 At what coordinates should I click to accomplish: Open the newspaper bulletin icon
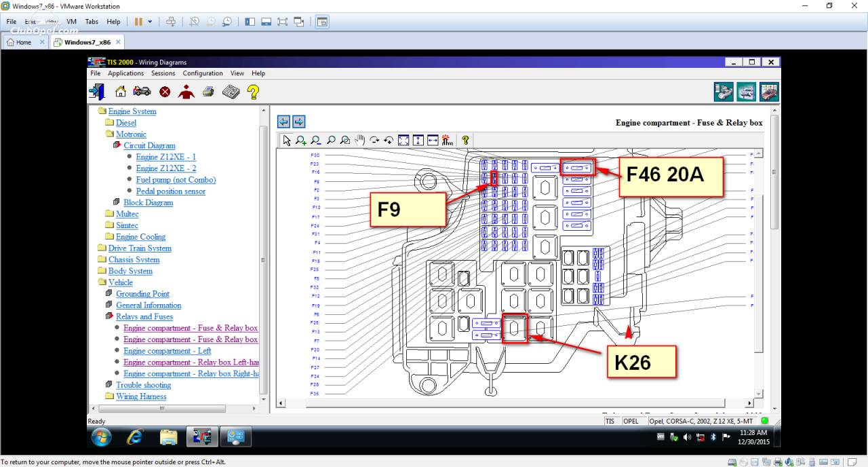231,92
